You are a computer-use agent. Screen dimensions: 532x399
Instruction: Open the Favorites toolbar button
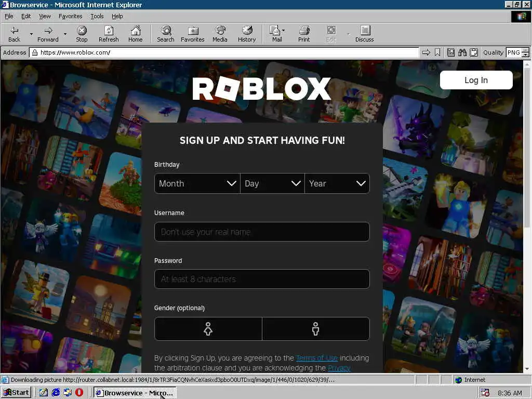point(192,34)
